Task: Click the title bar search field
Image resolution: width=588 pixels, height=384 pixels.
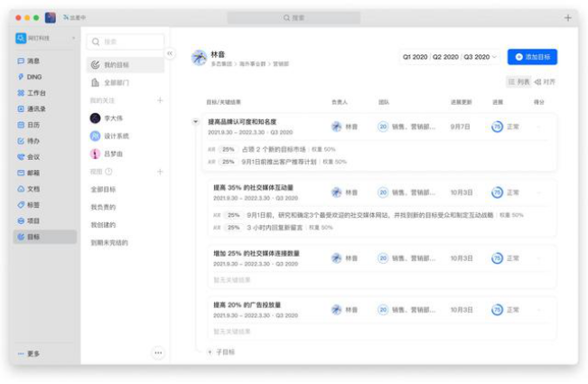Action: pos(294,18)
